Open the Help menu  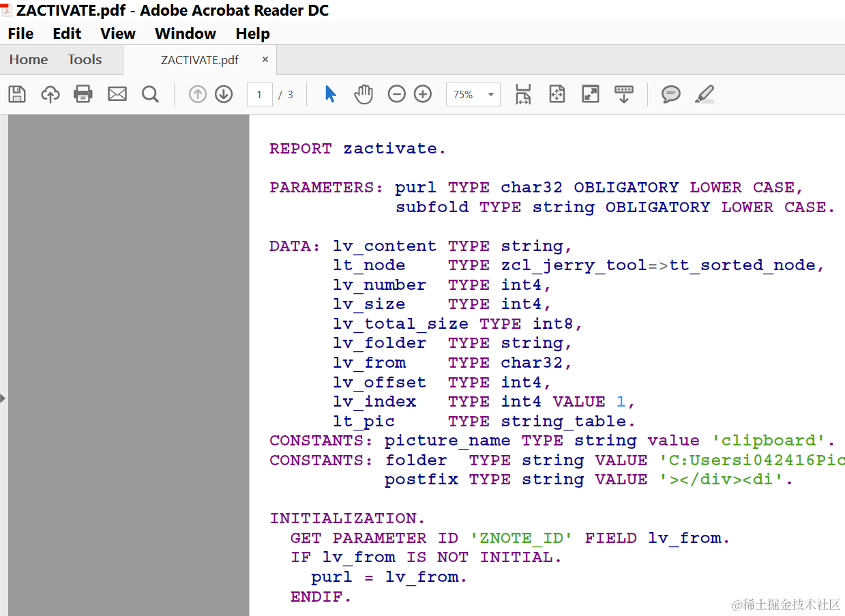253,33
